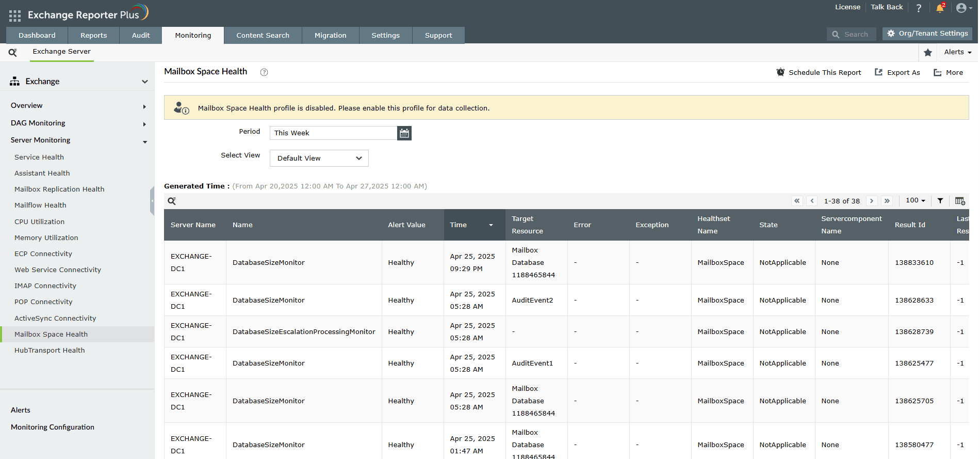Open the Alerts section in the sidebar

pyautogui.click(x=21, y=410)
